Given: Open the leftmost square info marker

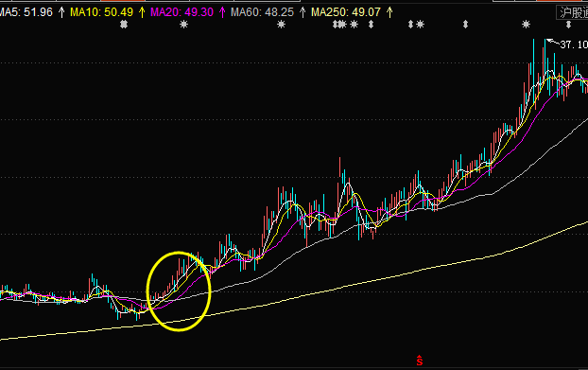Looking at the screenshot, I should coord(124,25).
